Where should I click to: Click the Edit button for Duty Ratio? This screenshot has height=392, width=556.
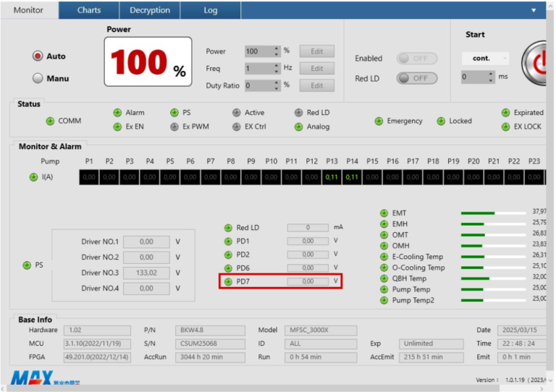click(x=316, y=85)
